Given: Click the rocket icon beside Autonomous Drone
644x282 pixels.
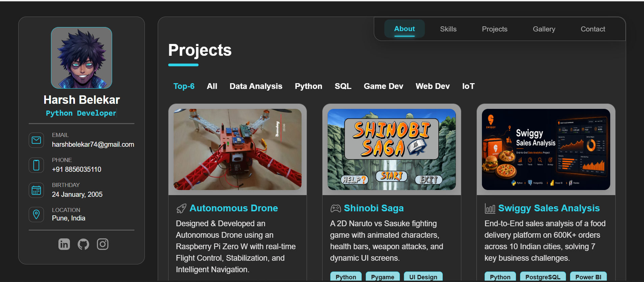Looking at the screenshot, I should 181,209.
